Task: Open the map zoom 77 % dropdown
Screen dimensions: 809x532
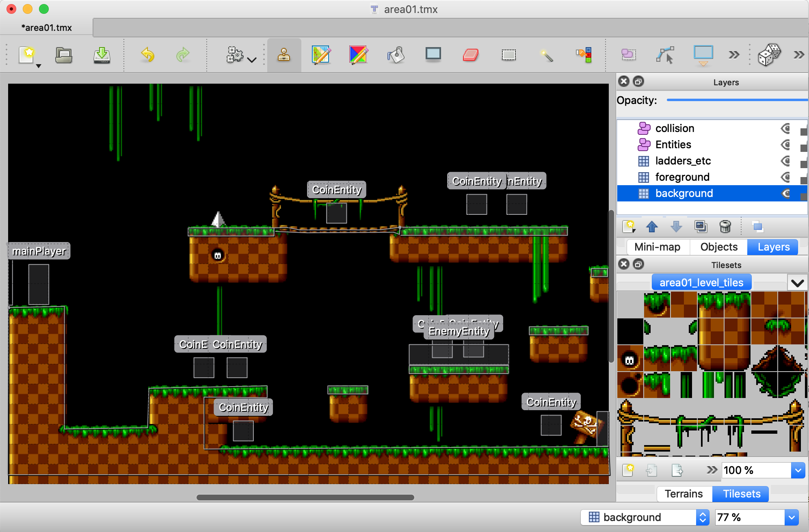Action: click(791, 517)
